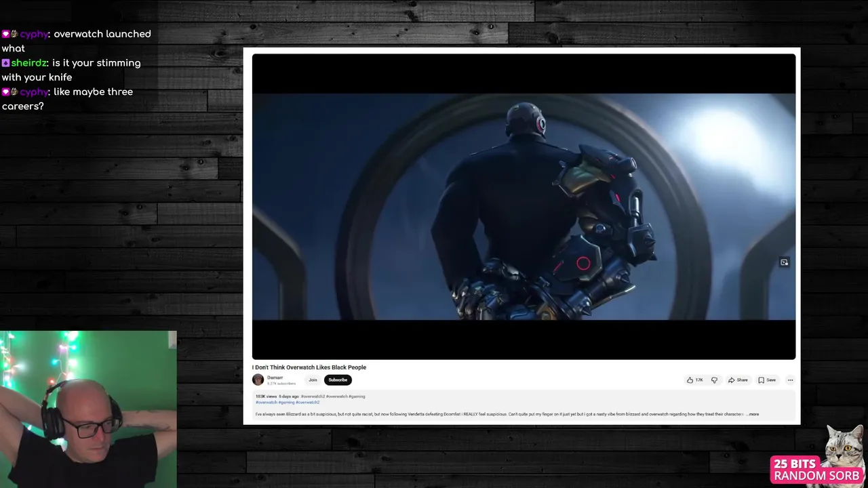Viewport: 868px width, 488px height.
Task: Share the video with Share button
Action: [x=738, y=380]
